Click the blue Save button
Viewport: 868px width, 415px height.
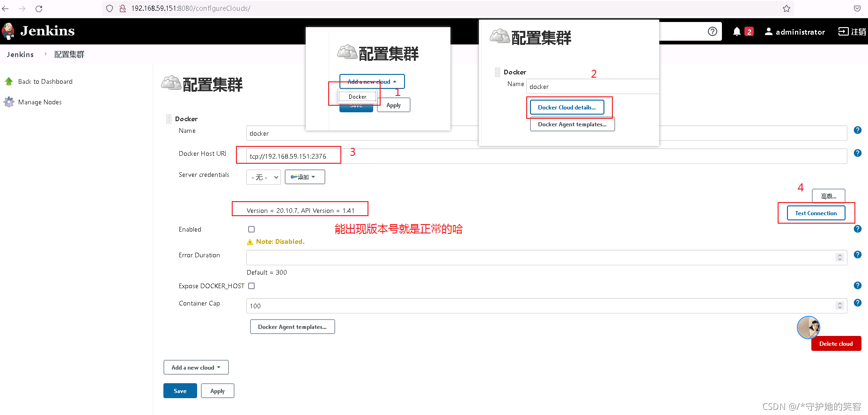[180, 391]
